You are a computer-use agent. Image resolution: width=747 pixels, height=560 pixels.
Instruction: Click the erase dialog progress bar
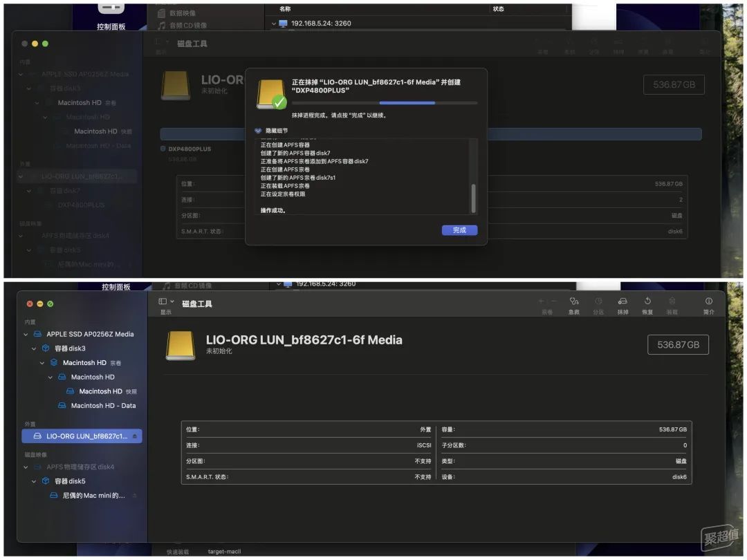pyautogui.click(x=385, y=103)
